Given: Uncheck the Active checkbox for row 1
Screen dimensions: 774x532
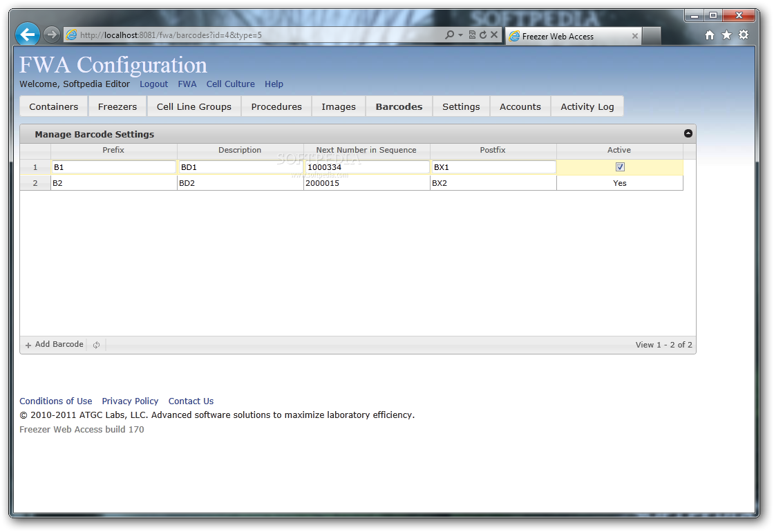Looking at the screenshot, I should pyautogui.click(x=620, y=167).
